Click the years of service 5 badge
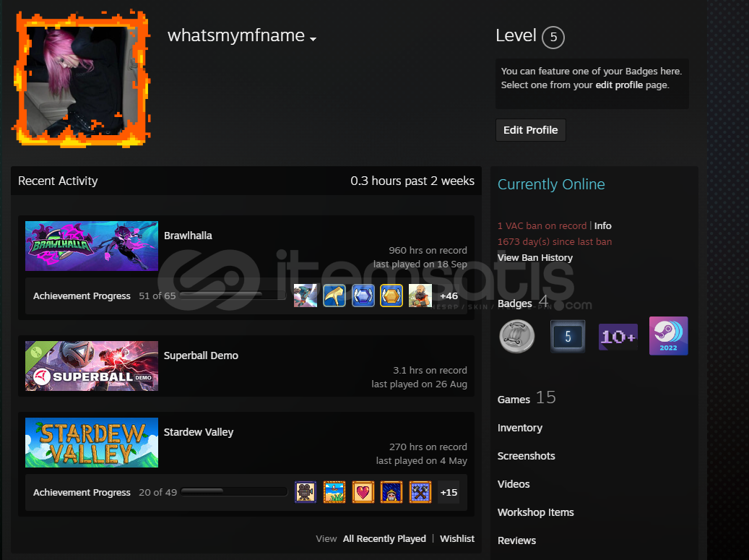This screenshot has width=749, height=560. (x=568, y=337)
